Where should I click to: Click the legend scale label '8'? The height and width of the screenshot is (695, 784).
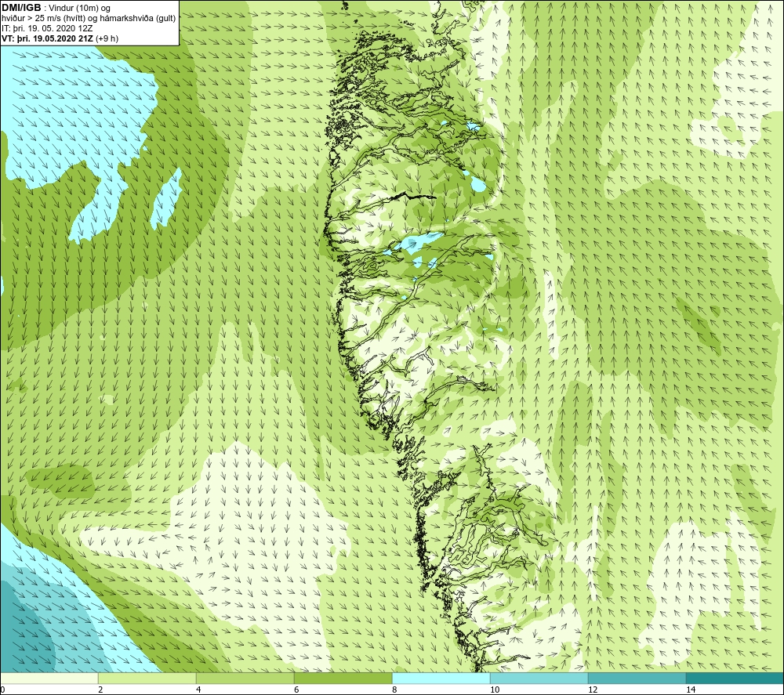click(x=394, y=690)
